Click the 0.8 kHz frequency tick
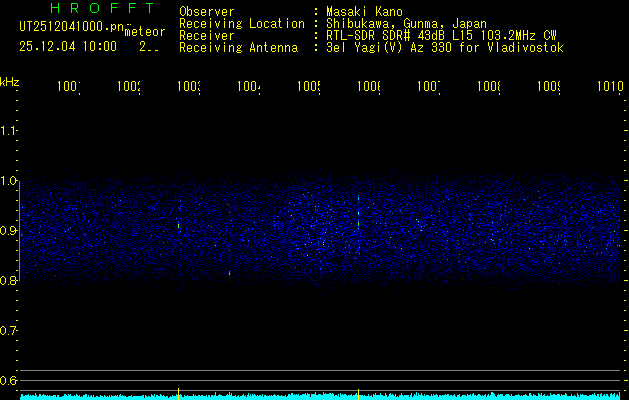The height and width of the screenshot is (400, 629). click(x=9, y=281)
